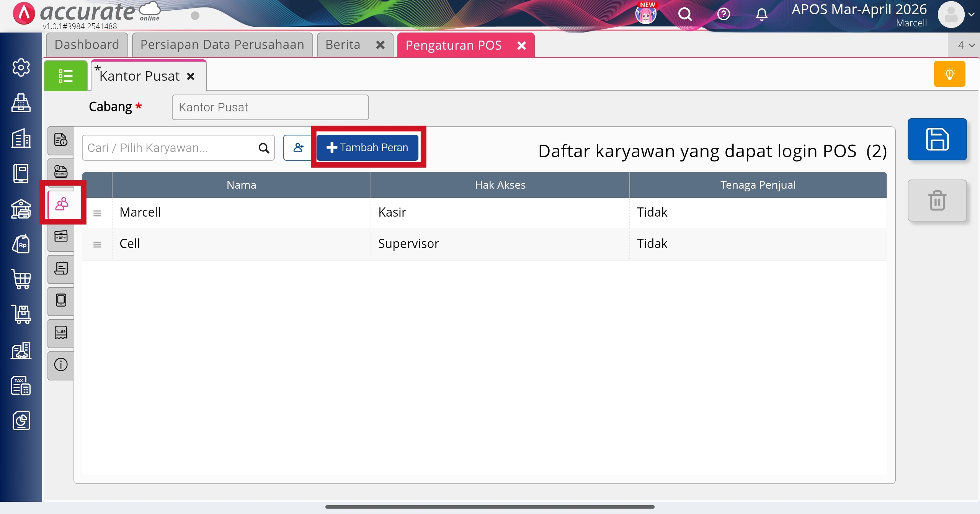Image resolution: width=980 pixels, height=514 pixels.
Task: Click the horizontal scrollbar at bottom
Action: [x=490, y=507]
